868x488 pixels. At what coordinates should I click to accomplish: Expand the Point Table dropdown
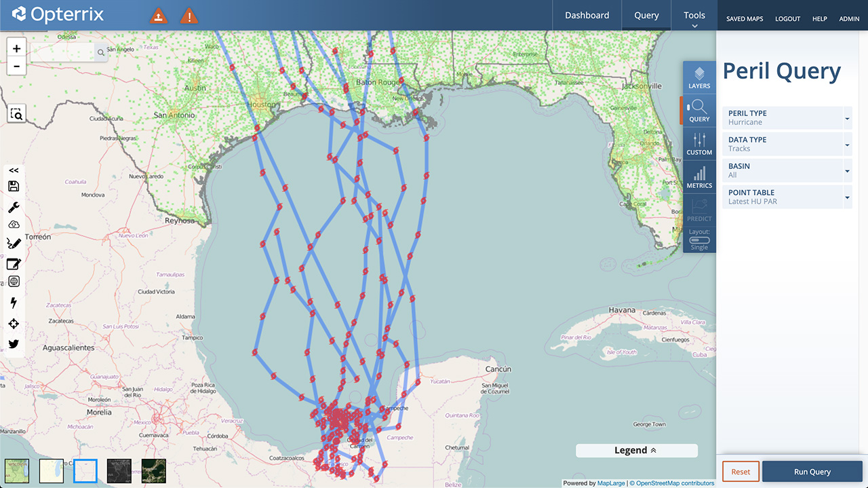787,197
